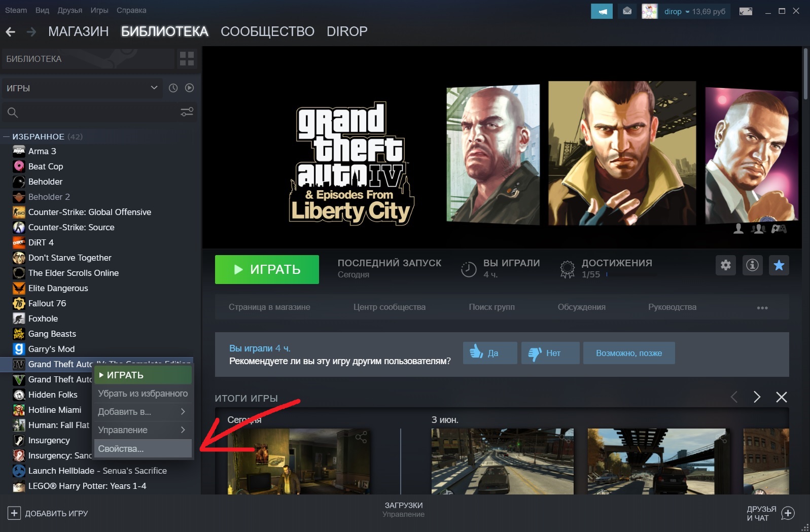Open the 3 июн. car screenshot thumbnail

tap(502, 461)
